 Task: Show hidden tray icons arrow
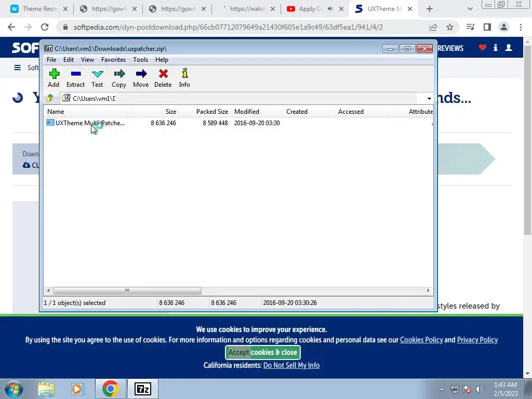(442, 389)
